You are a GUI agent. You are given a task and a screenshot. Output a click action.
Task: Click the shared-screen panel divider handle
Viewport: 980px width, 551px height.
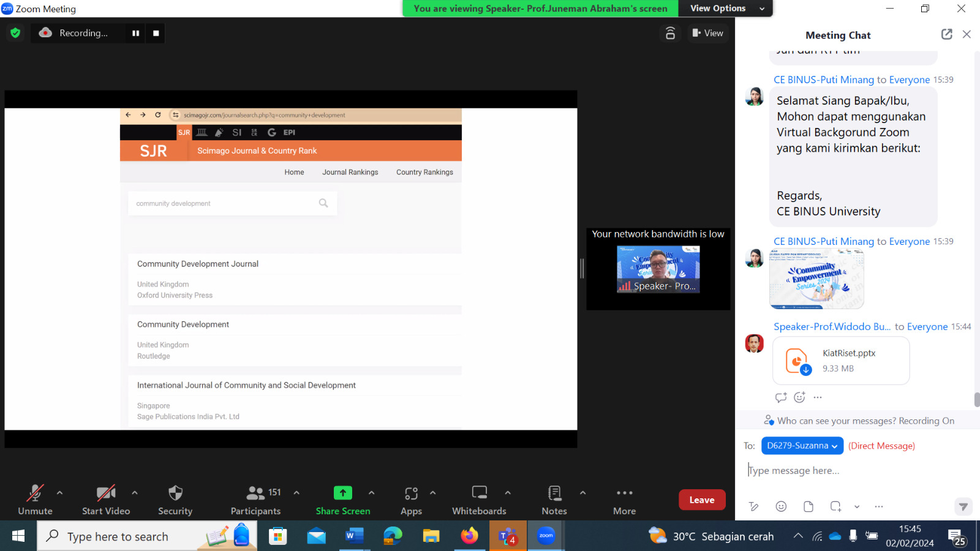coord(582,268)
